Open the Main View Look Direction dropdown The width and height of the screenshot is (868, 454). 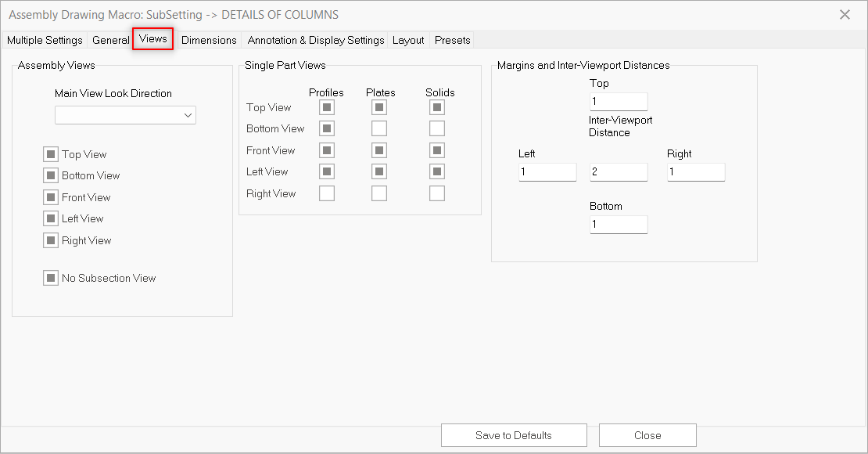click(125, 115)
